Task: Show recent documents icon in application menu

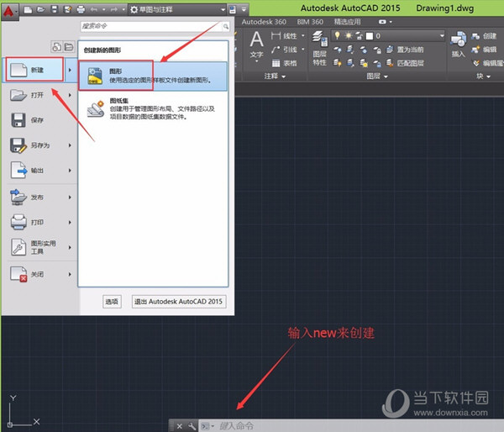Action: 56,47
